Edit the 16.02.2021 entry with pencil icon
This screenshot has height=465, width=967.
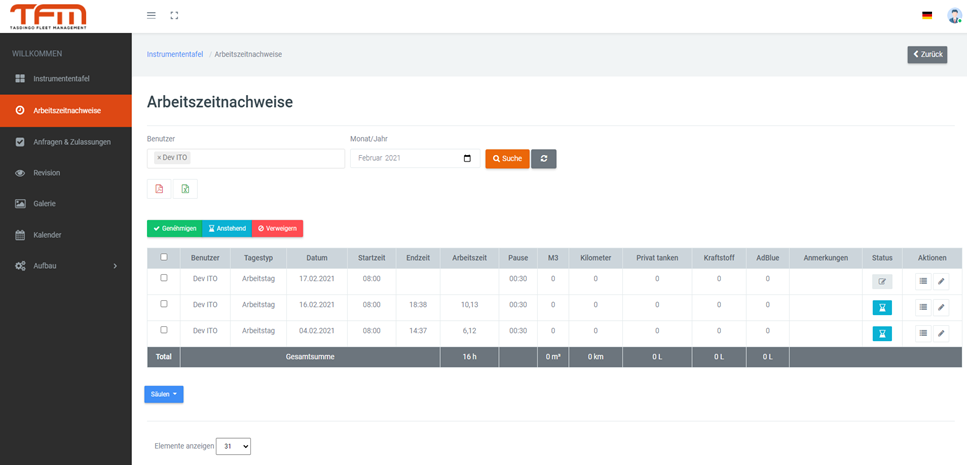pos(941,307)
